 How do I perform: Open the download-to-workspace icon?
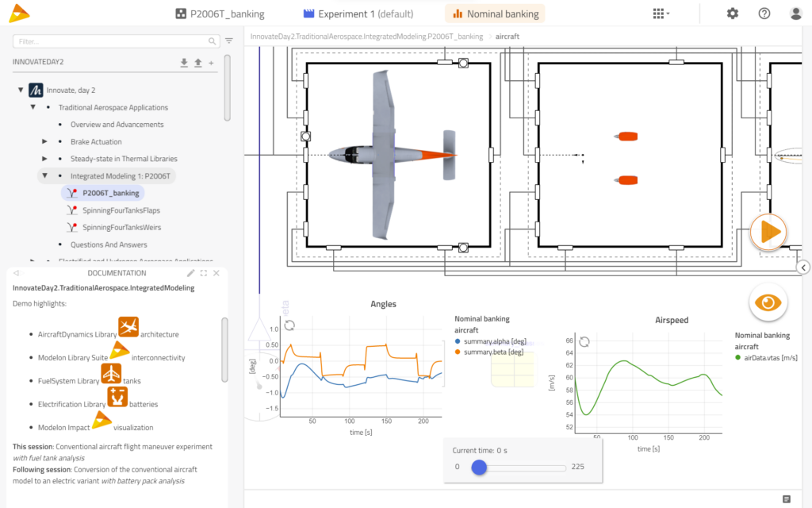coord(184,63)
